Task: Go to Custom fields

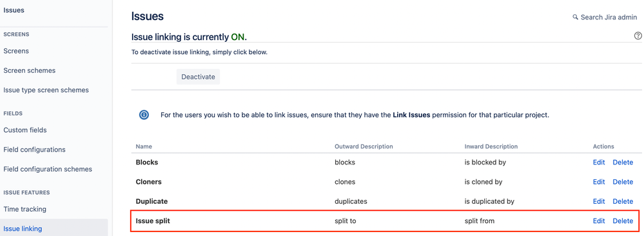Action: point(25,130)
